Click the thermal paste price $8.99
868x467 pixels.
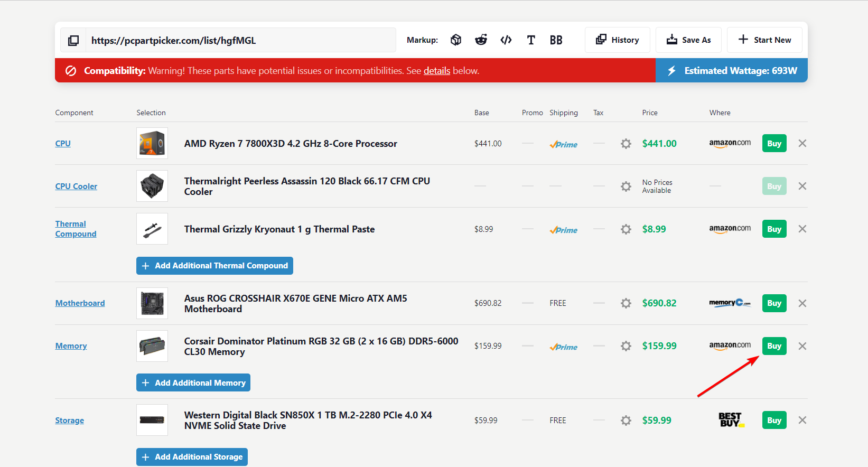click(x=654, y=229)
